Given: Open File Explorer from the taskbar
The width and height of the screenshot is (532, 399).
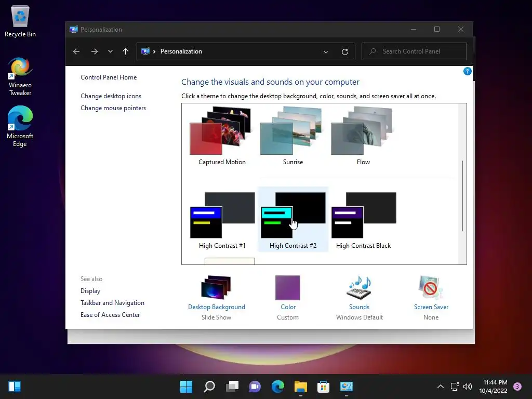Looking at the screenshot, I should pyautogui.click(x=301, y=387).
